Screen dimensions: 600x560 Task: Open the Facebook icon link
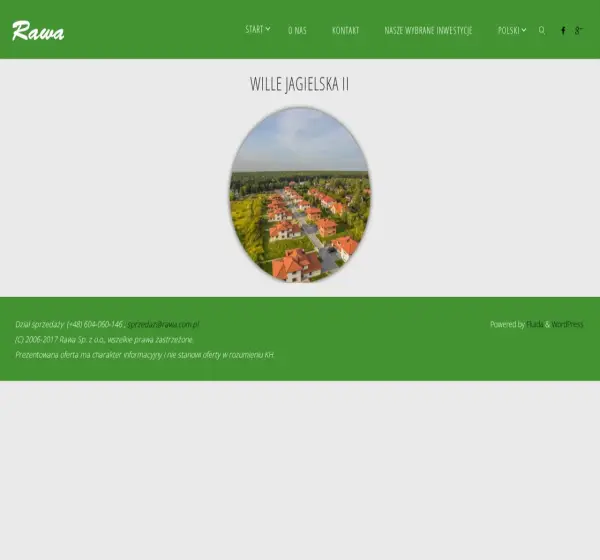(x=563, y=30)
